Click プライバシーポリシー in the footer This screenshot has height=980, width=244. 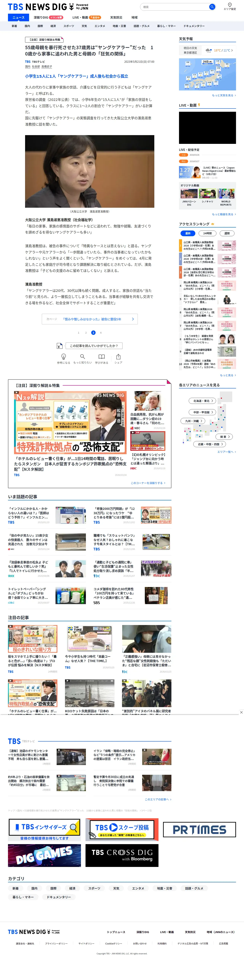[x=56, y=944]
